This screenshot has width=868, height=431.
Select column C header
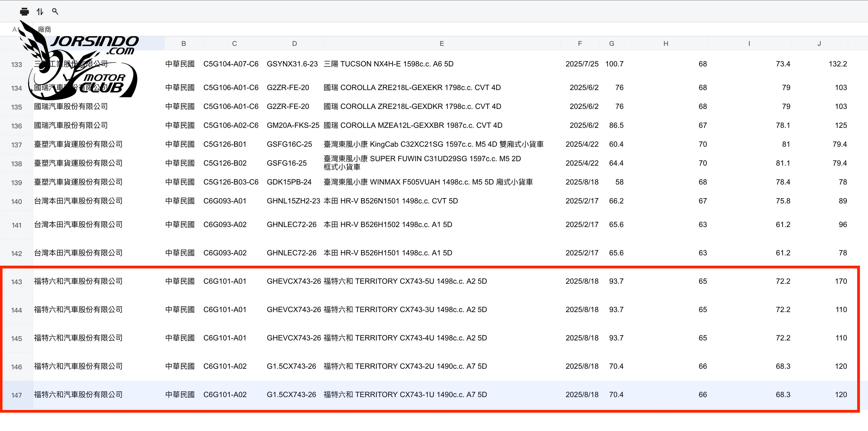point(235,43)
